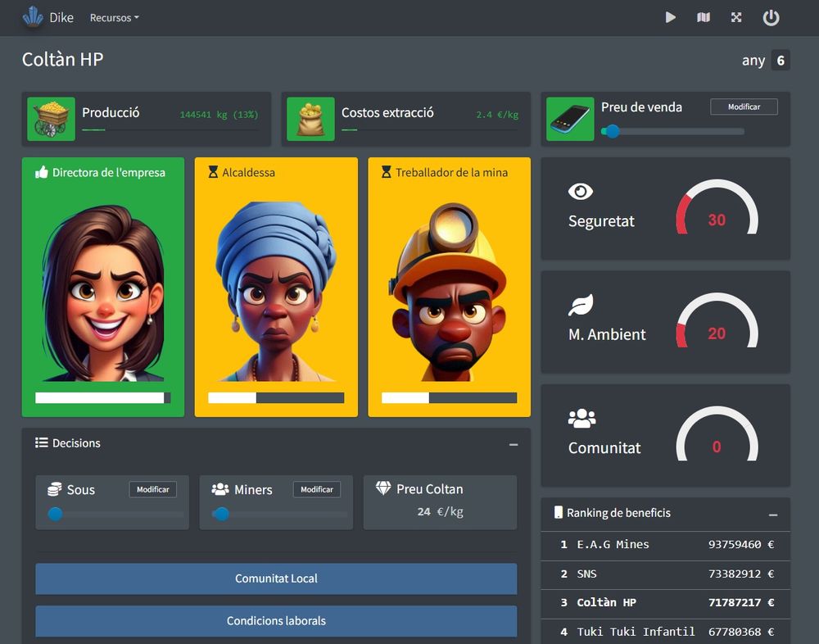Click hourglass icon next to Treballador de la mina

click(x=386, y=172)
